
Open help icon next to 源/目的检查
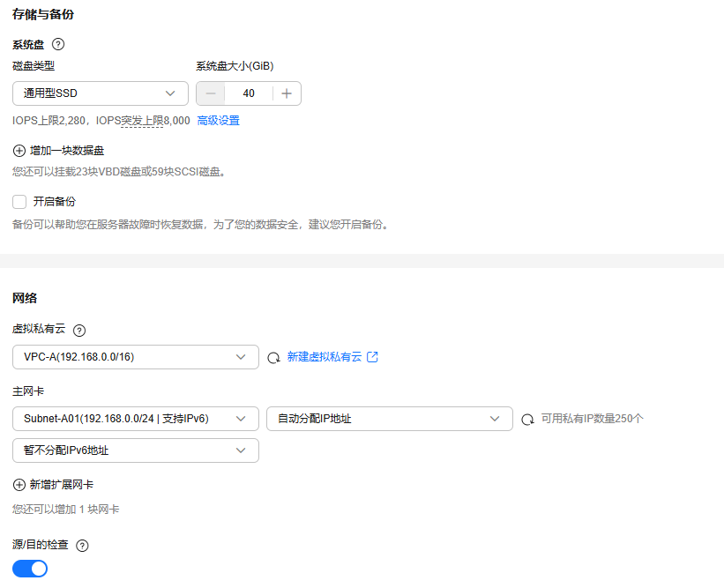coord(82,546)
